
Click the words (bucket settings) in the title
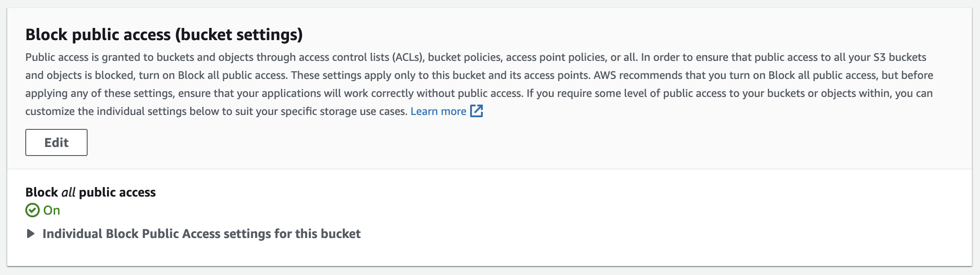[238, 35]
